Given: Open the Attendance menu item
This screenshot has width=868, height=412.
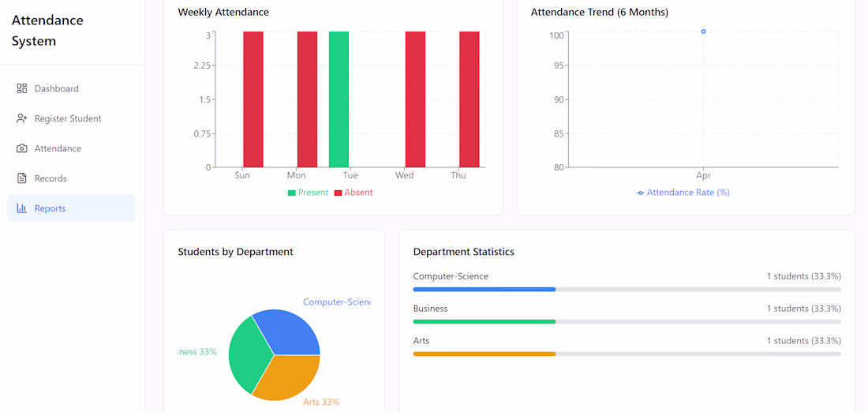Looking at the screenshot, I should point(71,148).
